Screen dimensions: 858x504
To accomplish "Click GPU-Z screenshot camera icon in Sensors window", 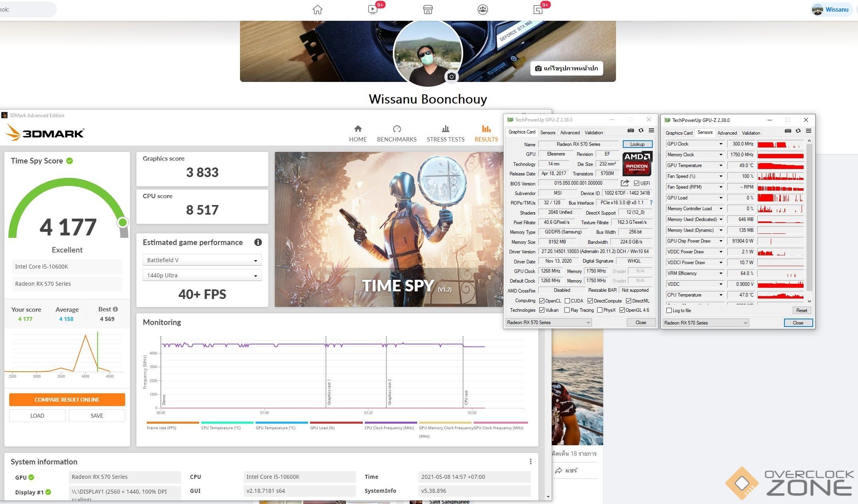I will tap(788, 131).
